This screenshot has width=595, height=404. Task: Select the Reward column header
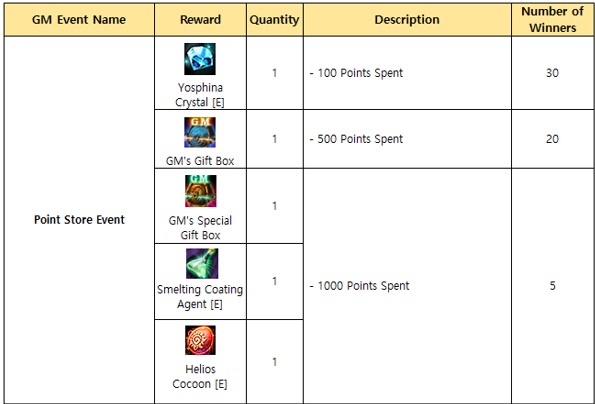(x=200, y=20)
